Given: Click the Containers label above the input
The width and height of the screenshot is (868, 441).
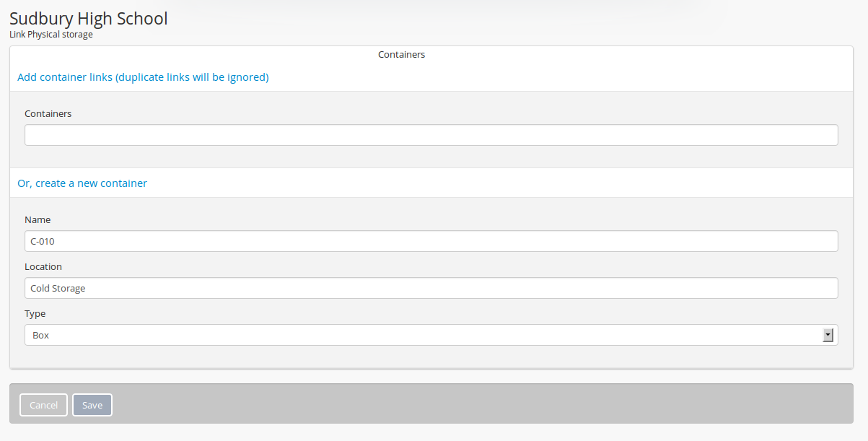Looking at the screenshot, I should click(x=48, y=113).
